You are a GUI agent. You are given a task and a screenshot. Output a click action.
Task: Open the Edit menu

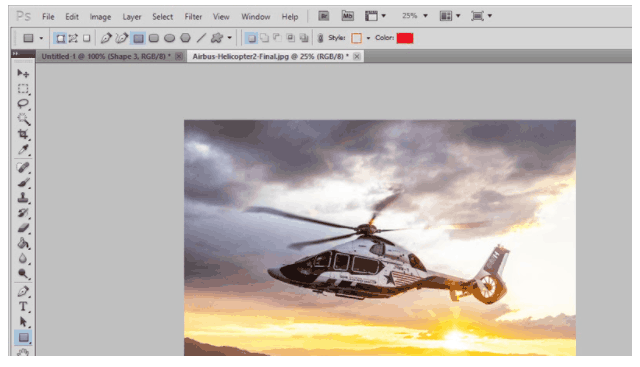[72, 17]
